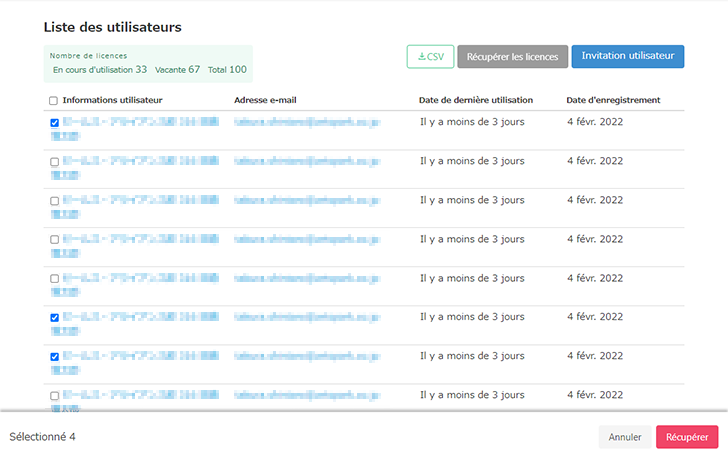Uncheck the first user row checkbox
728x472 pixels.
coord(54,123)
